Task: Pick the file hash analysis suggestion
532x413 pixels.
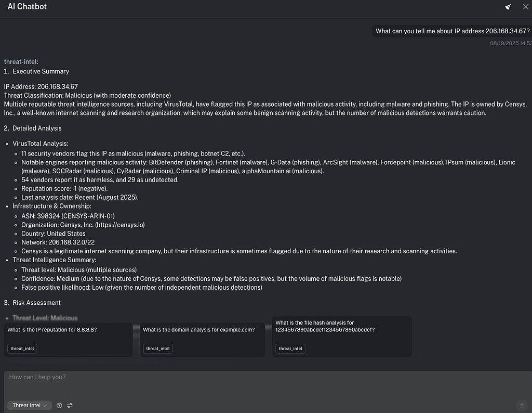Action: tap(341, 326)
